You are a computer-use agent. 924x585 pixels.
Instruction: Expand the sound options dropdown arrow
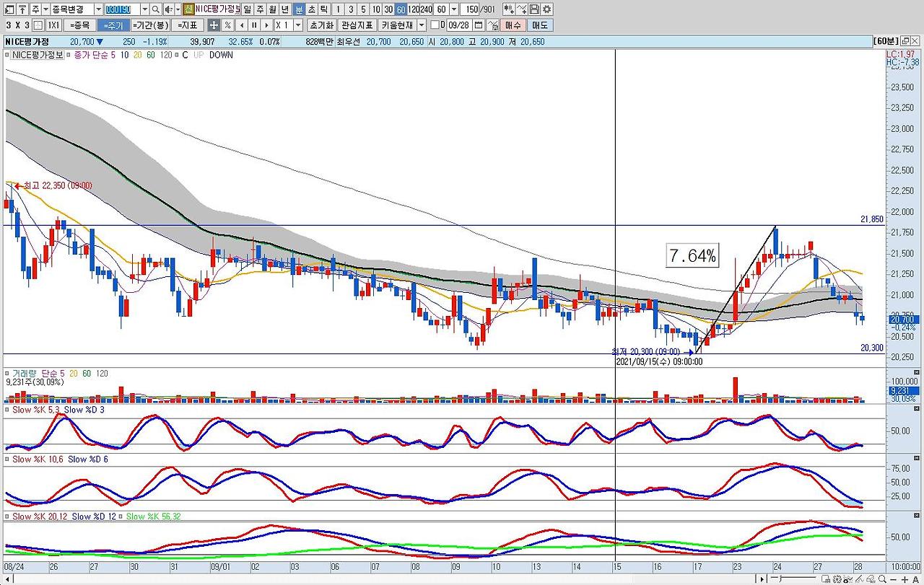pos(177,9)
